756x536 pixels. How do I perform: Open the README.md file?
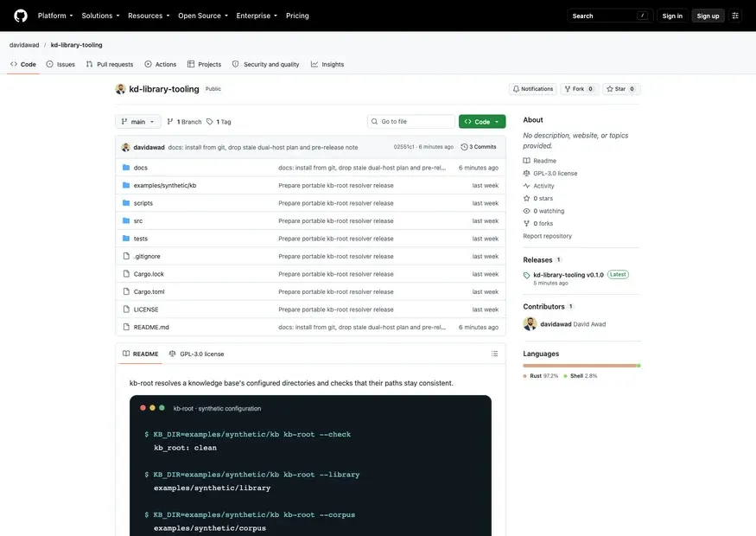151,327
